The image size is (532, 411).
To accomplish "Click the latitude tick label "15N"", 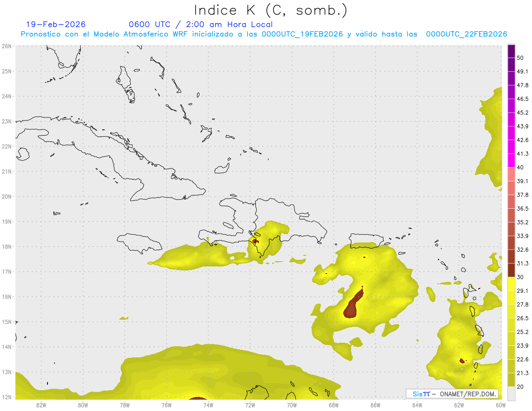I will click(x=7, y=322).
